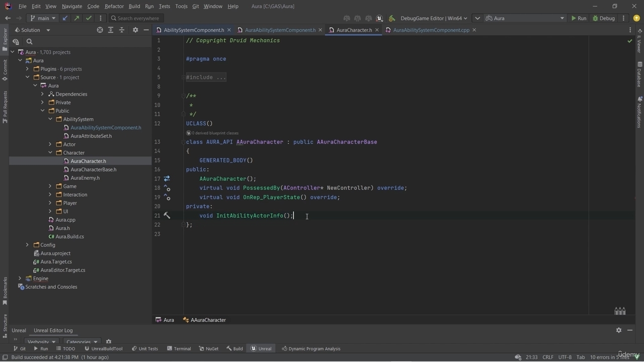Open the Verbosity dropdown in Unreal log
644x362 pixels.
[42, 342]
